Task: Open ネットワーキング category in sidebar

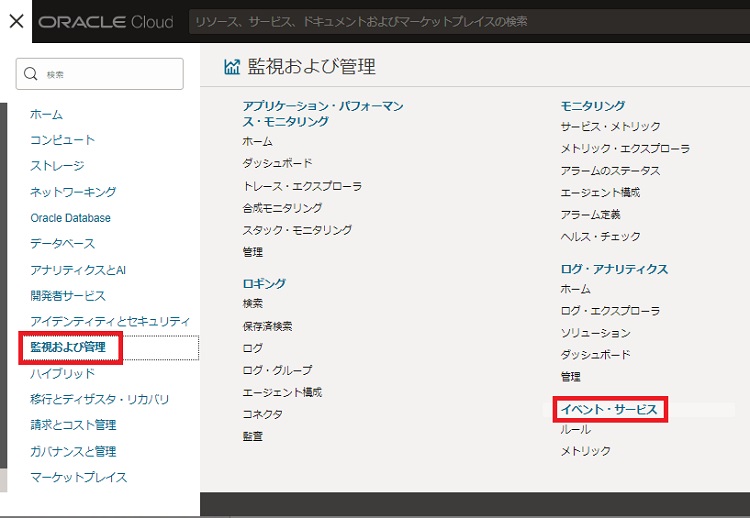Action: click(x=73, y=192)
